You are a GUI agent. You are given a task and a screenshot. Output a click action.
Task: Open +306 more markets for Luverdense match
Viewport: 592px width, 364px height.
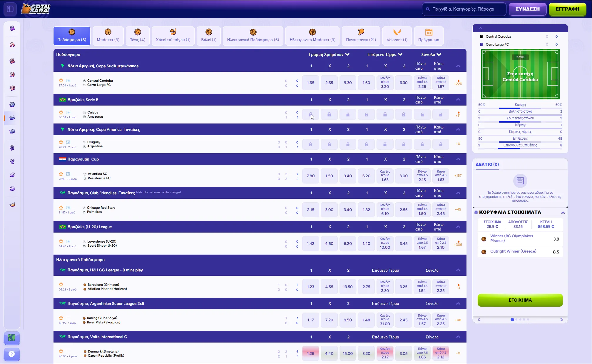pyautogui.click(x=458, y=243)
